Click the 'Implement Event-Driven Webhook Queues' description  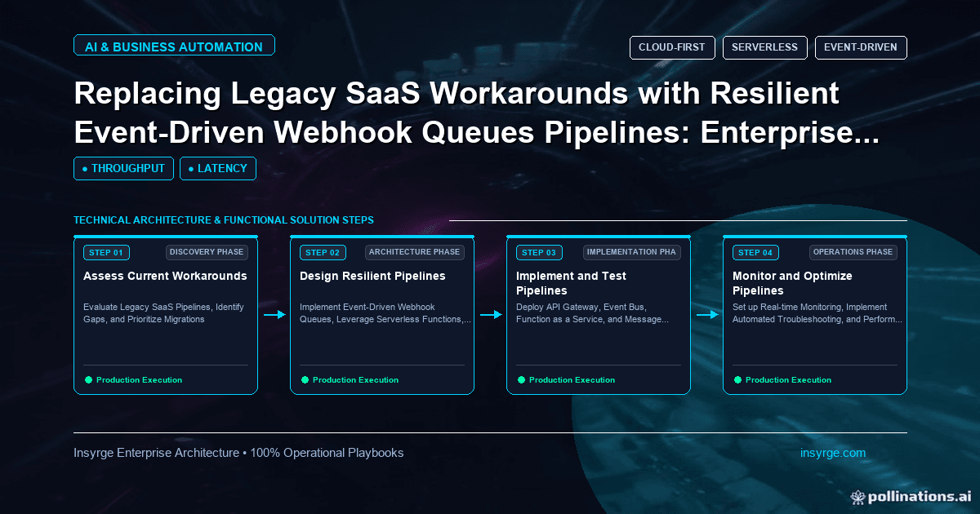point(385,313)
